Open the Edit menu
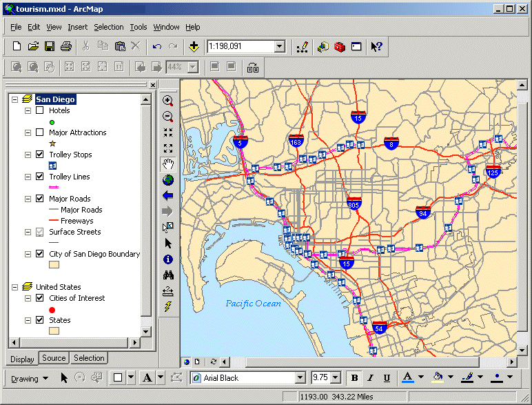The width and height of the screenshot is (532, 405). point(34,27)
